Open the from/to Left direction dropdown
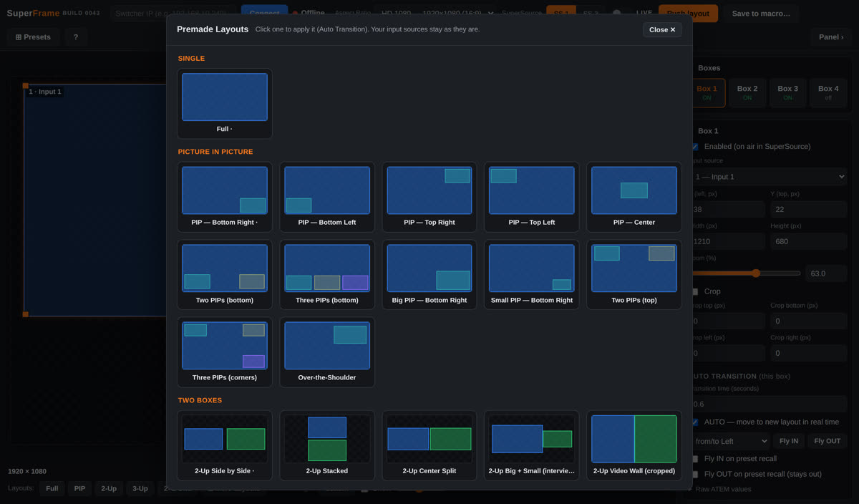Viewport: 859px width, 504px height. pos(730,441)
